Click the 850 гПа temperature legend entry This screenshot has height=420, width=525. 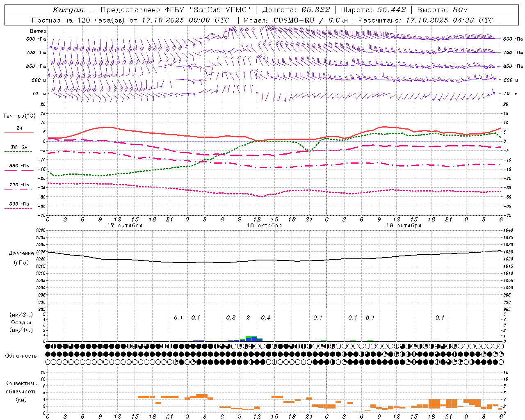pyautogui.click(x=19, y=167)
